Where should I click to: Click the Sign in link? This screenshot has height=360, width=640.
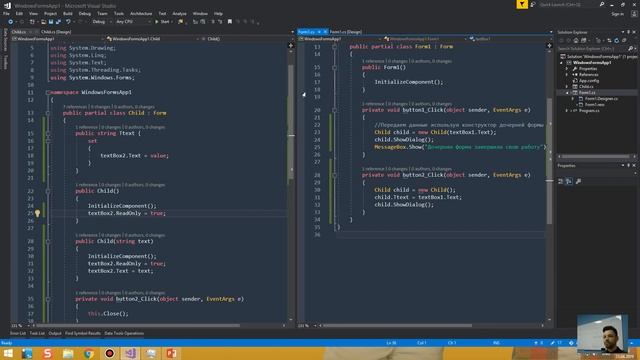tap(618, 14)
